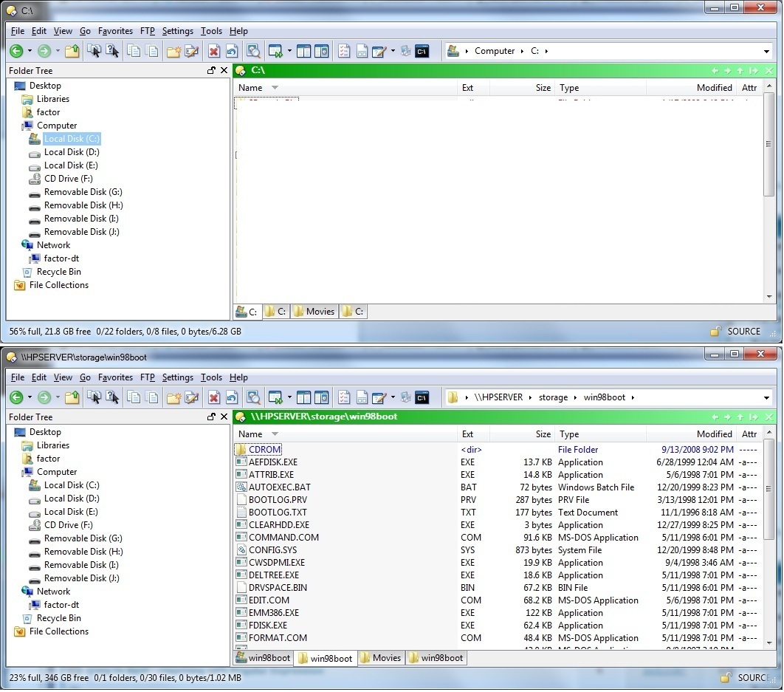Close the Folder Tree panel in the C:\ window
Image resolution: width=784 pixels, height=692 pixels.
tap(224, 71)
